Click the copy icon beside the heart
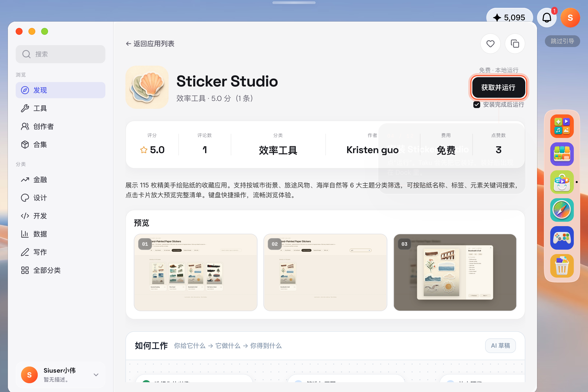588x392 pixels. pos(515,44)
